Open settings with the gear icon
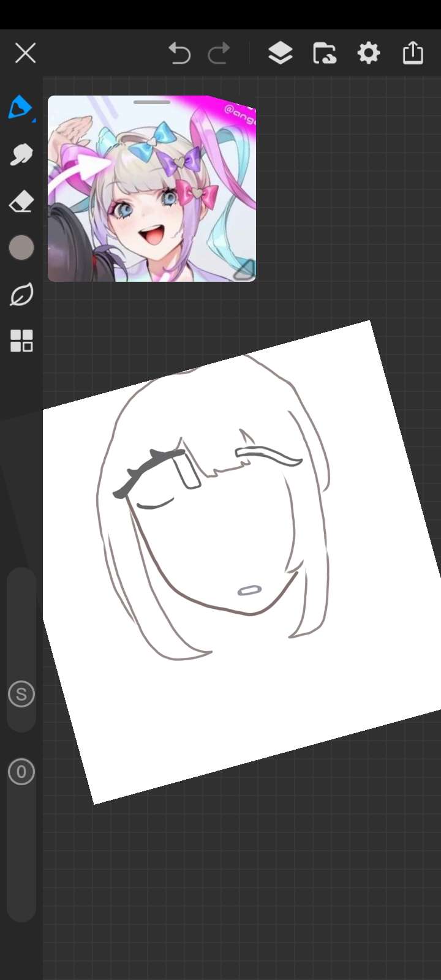 [x=369, y=53]
